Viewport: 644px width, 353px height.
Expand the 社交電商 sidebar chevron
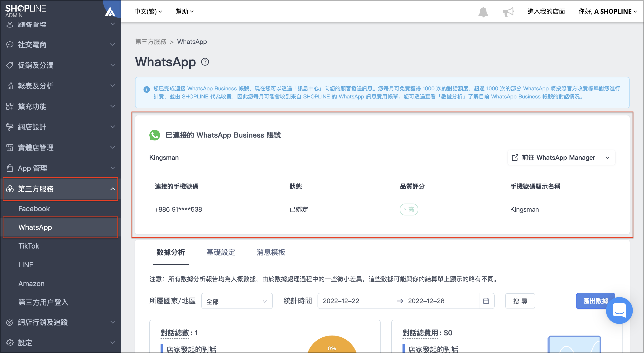click(x=113, y=45)
